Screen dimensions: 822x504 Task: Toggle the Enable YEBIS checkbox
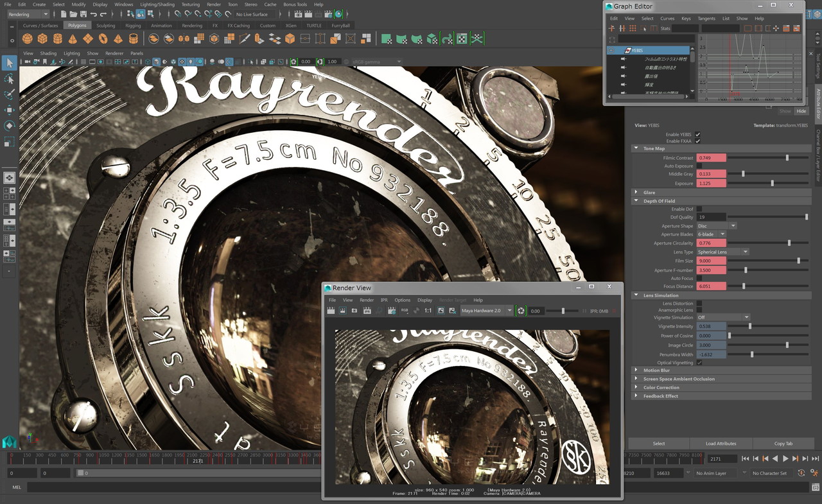pyautogui.click(x=698, y=134)
